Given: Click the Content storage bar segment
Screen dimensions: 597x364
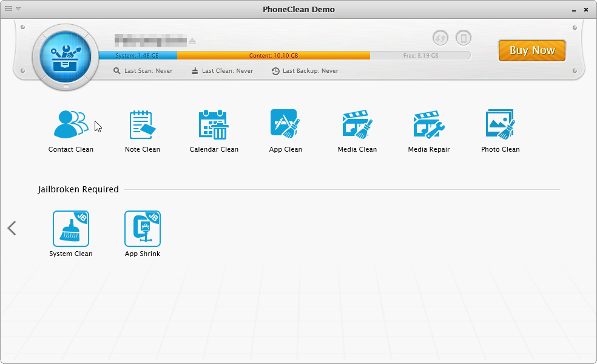Looking at the screenshot, I should (274, 56).
